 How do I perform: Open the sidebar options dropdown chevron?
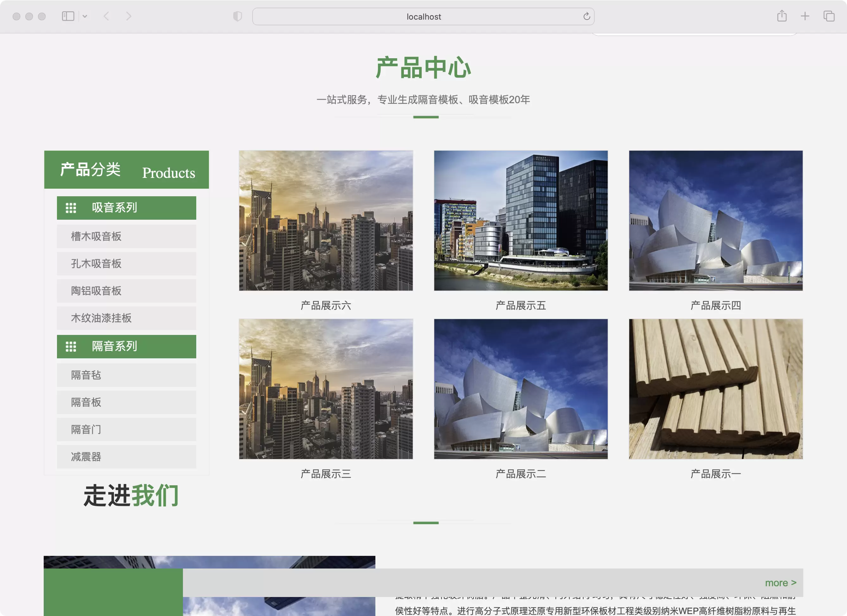coord(85,16)
